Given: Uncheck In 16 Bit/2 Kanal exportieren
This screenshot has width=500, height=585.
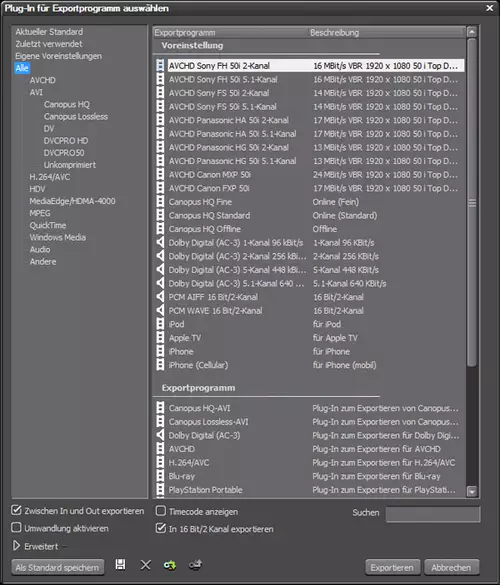Looking at the screenshot, I should pyautogui.click(x=161, y=528).
